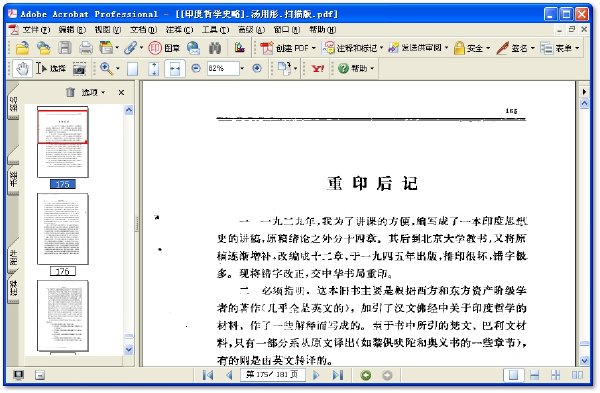The image size is (600, 393).
Task: Click the second open folder icon in toolbar
Action: pos(44,48)
